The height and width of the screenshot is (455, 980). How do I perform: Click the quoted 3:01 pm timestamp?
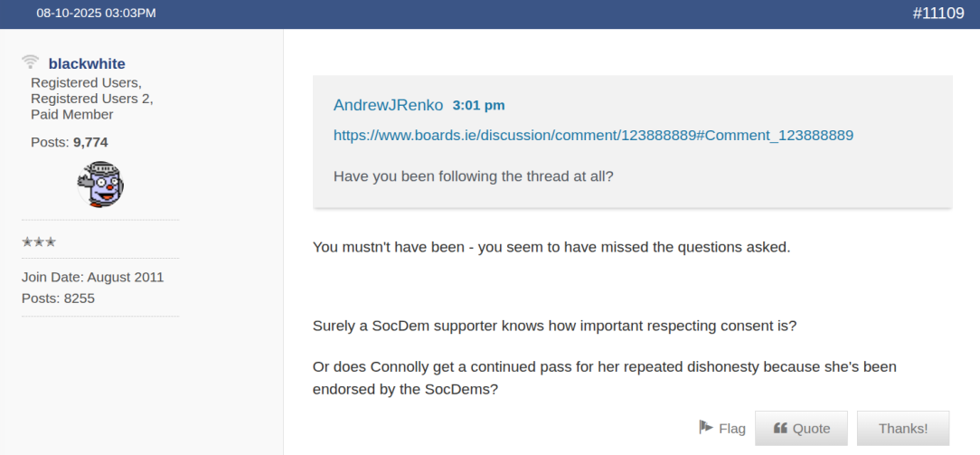[478, 105]
